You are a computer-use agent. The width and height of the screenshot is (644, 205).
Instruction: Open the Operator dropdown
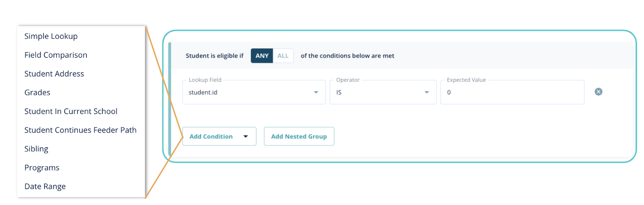click(x=382, y=92)
